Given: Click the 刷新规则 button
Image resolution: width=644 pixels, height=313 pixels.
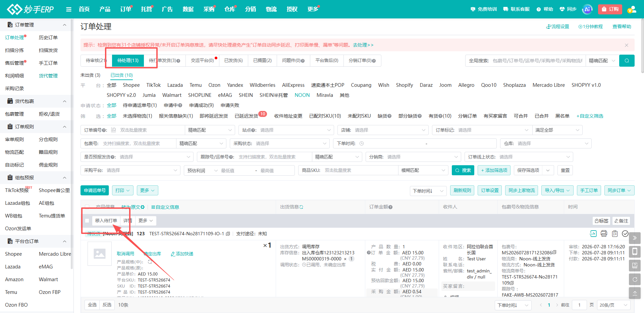Looking at the screenshot, I should 462,190.
